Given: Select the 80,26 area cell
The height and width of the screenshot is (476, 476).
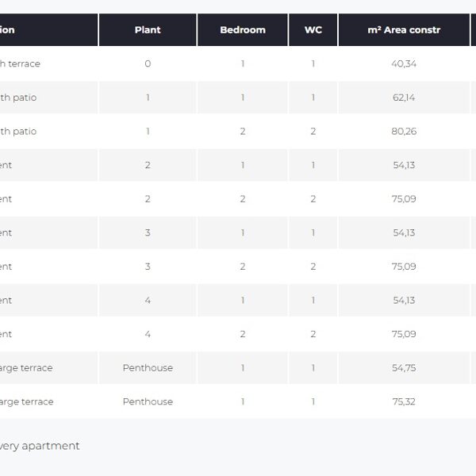Looking at the screenshot, I should coord(404,132).
